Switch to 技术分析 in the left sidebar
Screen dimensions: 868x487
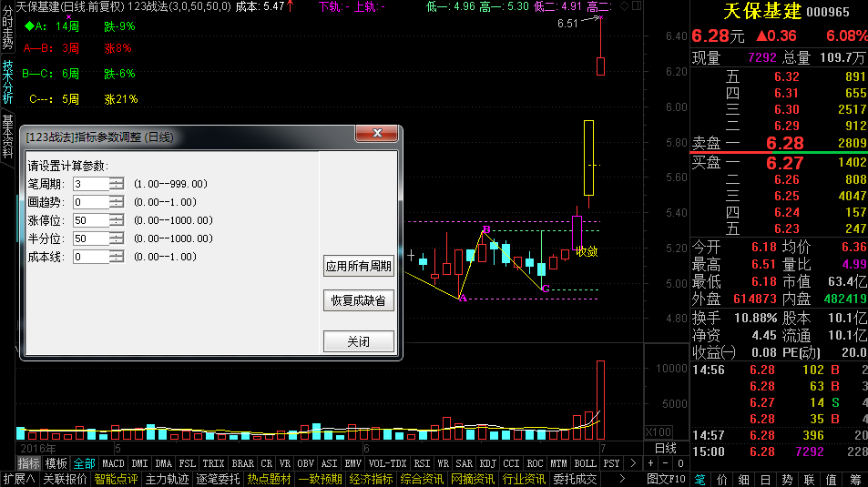click(x=7, y=82)
